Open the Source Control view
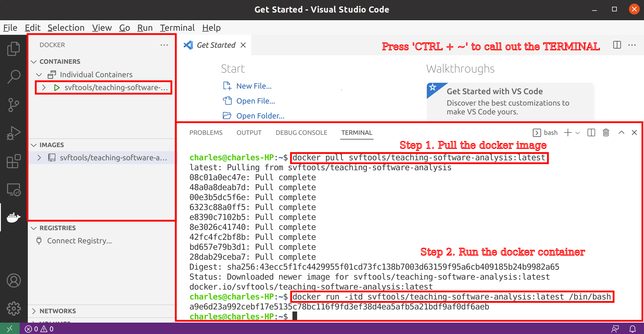The height and width of the screenshot is (334, 644). [x=13, y=105]
